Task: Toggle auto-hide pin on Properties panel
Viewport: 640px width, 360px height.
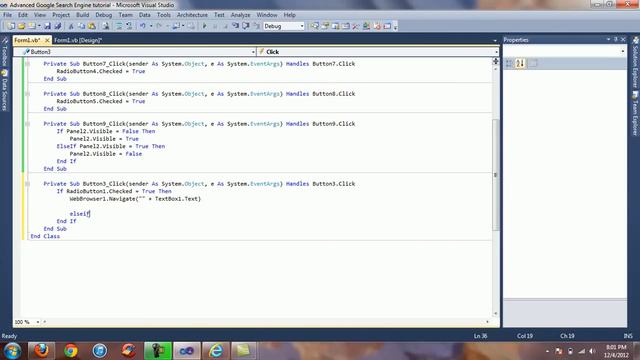Action: [x=616, y=40]
